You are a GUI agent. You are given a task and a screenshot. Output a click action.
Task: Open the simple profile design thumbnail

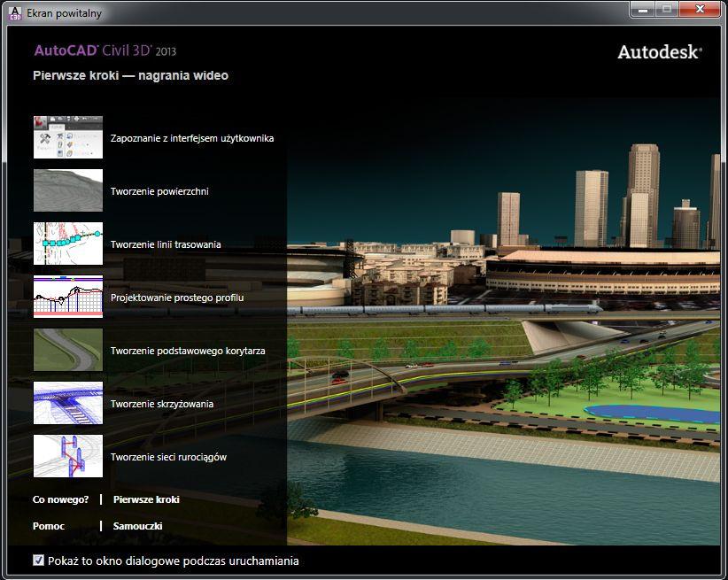pos(68,297)
